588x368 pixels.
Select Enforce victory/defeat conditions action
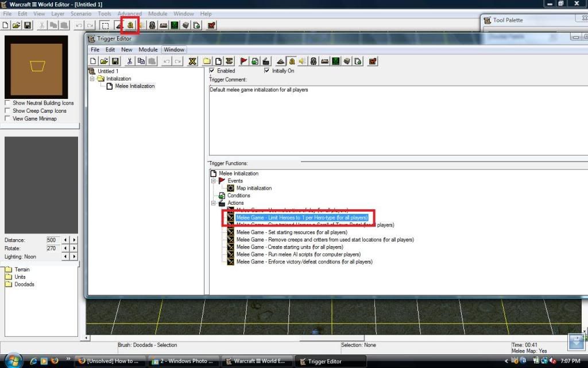point(304,262)
